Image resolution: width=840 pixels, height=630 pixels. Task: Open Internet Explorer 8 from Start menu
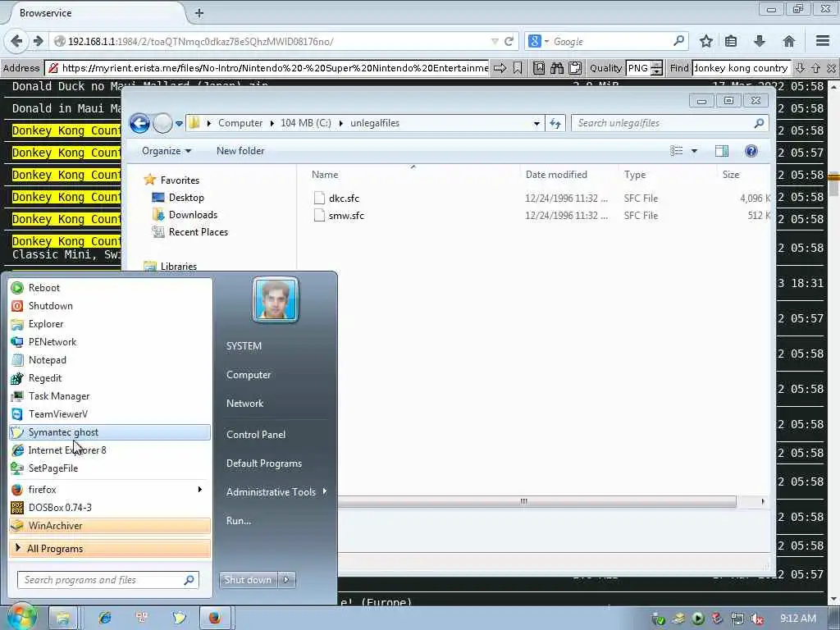(110, 450)
